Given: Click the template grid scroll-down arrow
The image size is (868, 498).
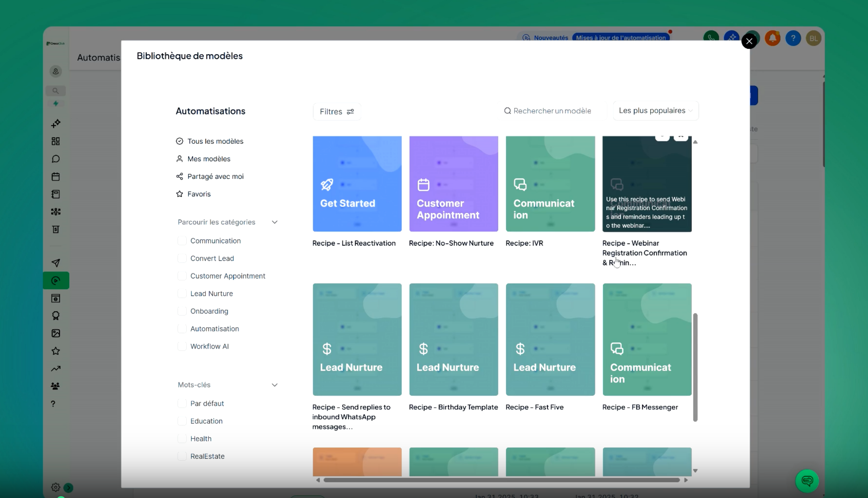Looking at the screenshot, I should (695, 471).
